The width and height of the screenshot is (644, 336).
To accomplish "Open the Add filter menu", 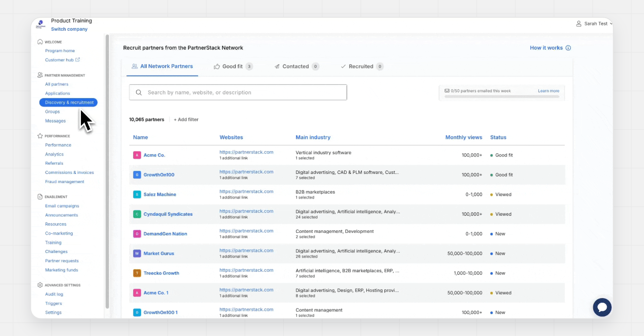I will click(x=186, y=119).
